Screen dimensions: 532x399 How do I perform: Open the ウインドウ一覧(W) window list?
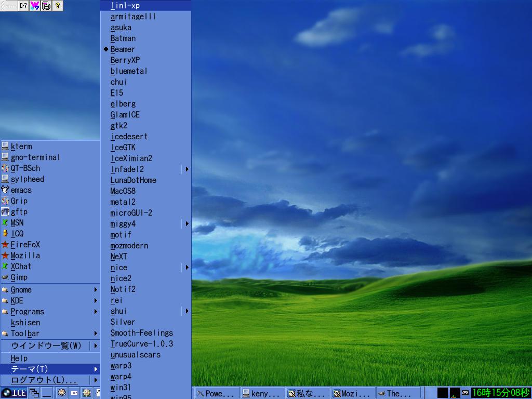pyautogui.click(x=46, y=346)
